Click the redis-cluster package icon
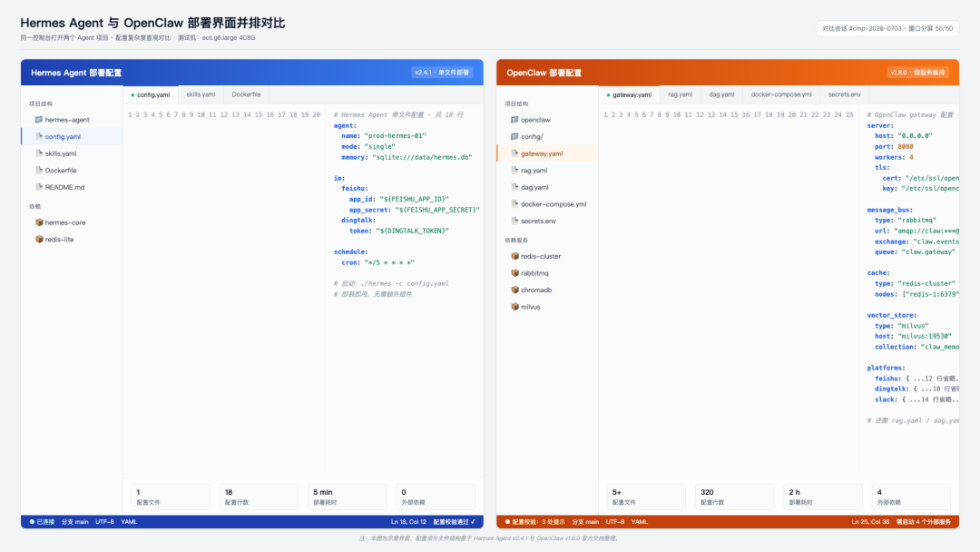This screenshot has width=980, height=552. click(514, 256)
